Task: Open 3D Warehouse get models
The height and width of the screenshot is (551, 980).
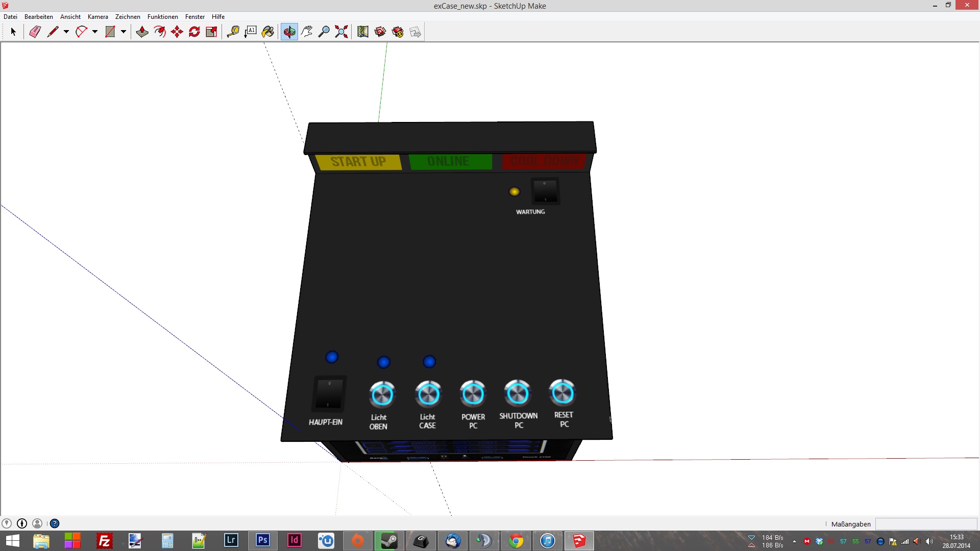Action: click(x=380, y=32)
